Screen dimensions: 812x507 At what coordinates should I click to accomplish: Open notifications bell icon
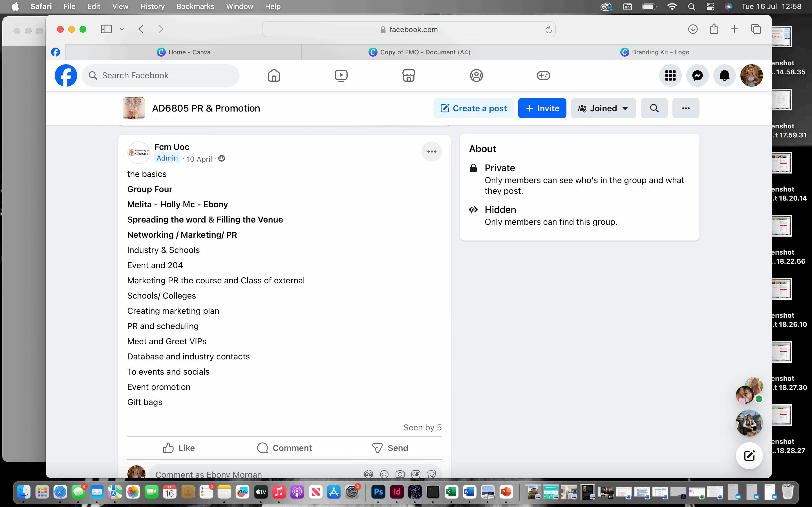pyautogui.click(x=724, y=75)
